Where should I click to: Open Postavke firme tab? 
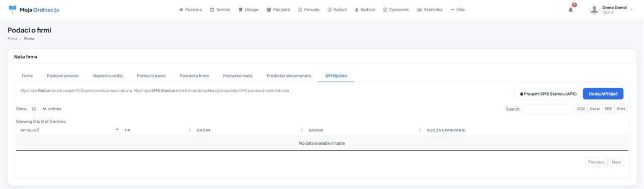pyautogui.click(x=194, y=75)
